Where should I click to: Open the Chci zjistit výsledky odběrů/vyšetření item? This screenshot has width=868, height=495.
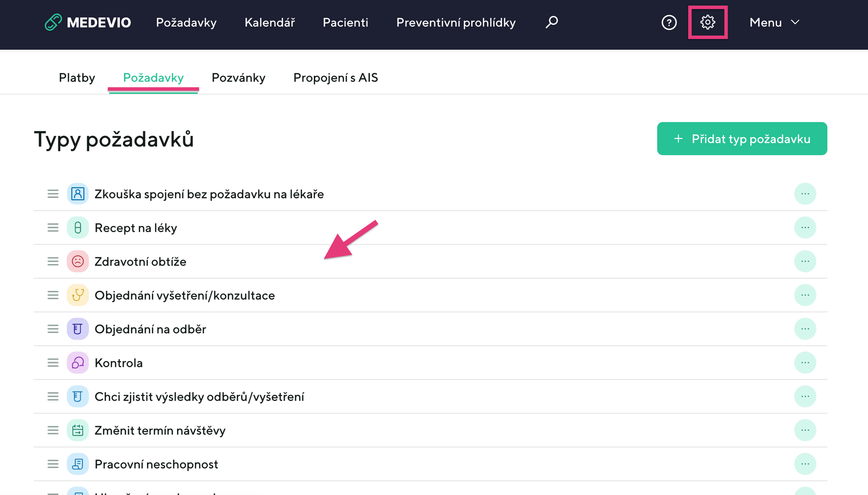(199, 396)
